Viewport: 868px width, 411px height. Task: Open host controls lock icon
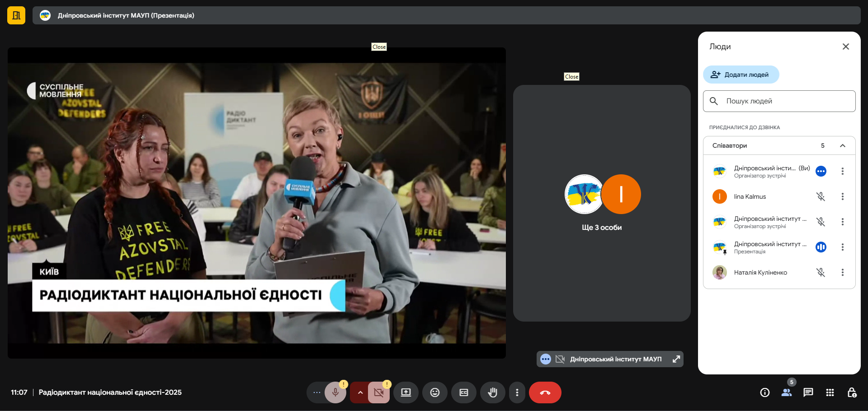[x=851, y=392]
